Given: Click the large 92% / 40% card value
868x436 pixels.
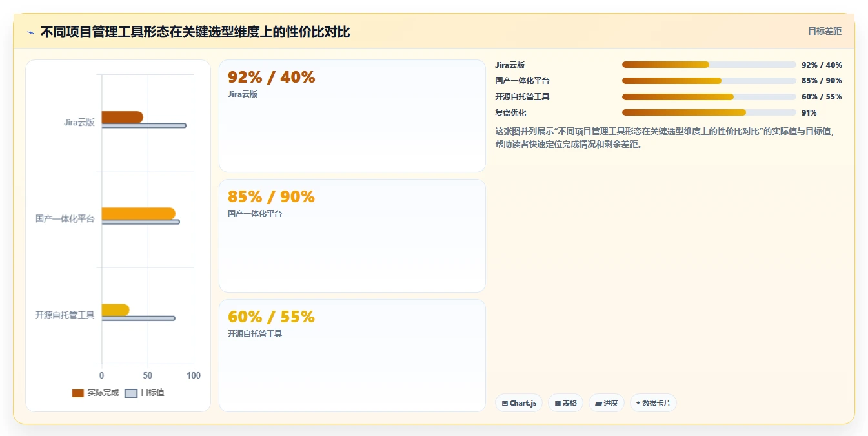Looking at the screenshot, I should (x=272, y=78).
